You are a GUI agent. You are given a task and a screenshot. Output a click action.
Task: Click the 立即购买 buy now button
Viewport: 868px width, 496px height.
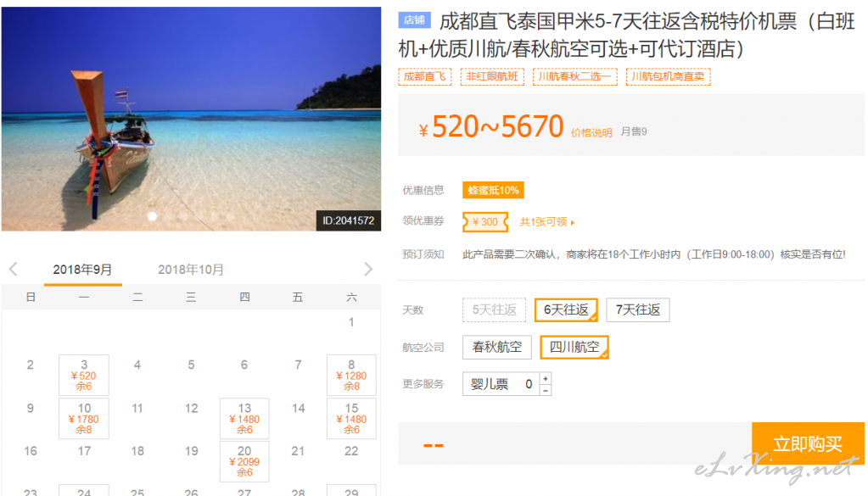(x=808, y=443)
